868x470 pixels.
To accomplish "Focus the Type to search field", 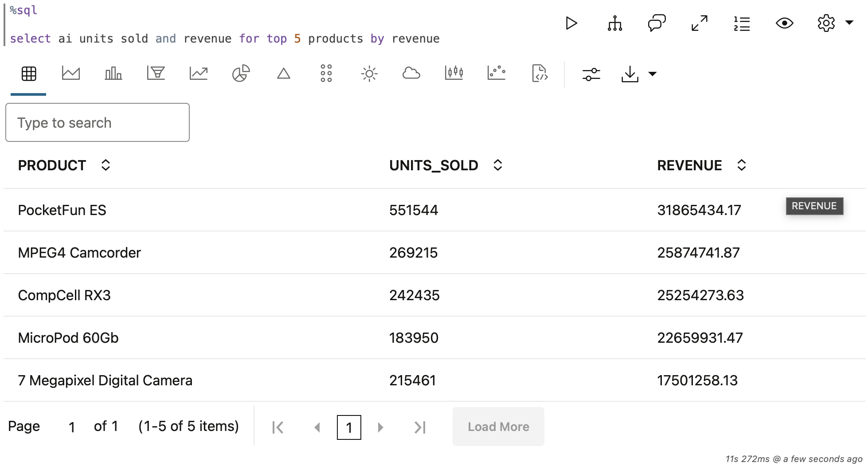I will coord(98,123).
